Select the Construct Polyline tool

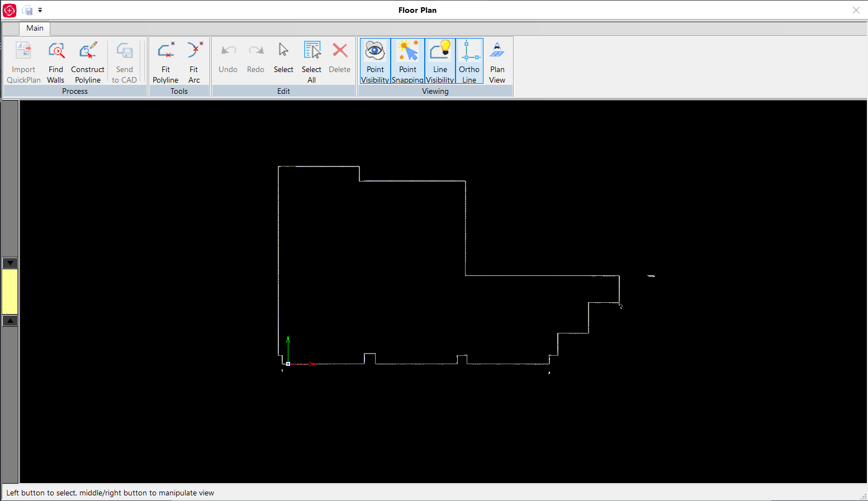(88, 61)
